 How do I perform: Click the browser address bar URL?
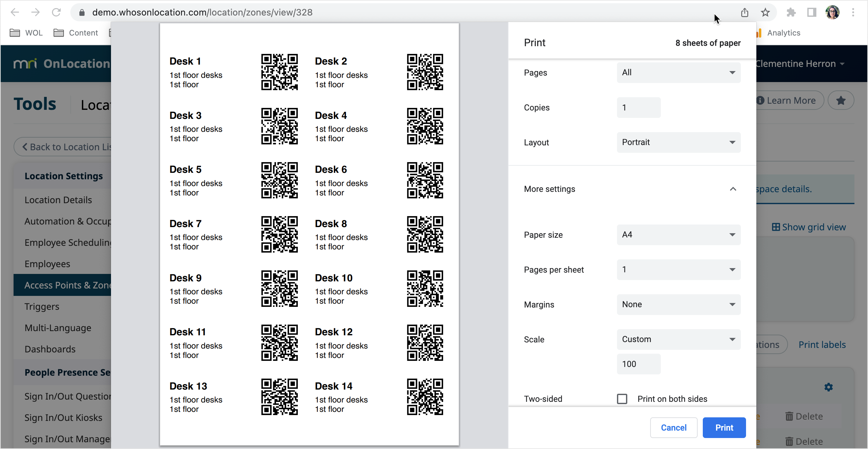pos(202,13)
